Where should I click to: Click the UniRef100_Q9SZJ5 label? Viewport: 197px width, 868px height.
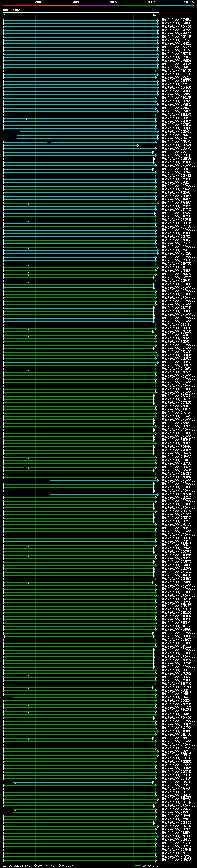click(x=177, y=78)
